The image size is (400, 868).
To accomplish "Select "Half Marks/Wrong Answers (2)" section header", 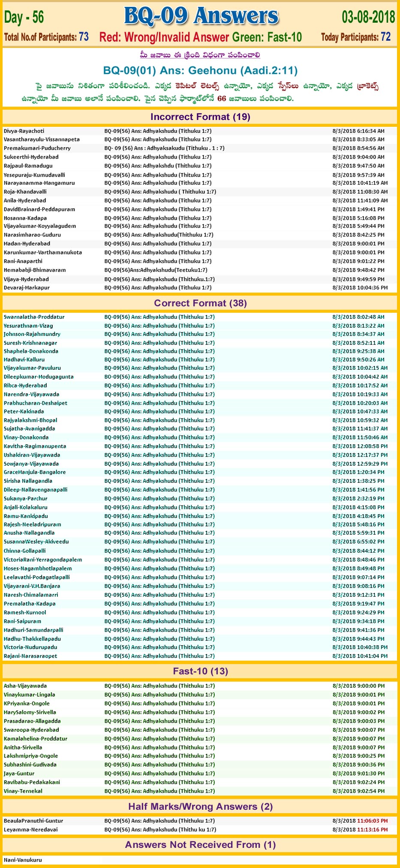I will [x=200, y=806].
